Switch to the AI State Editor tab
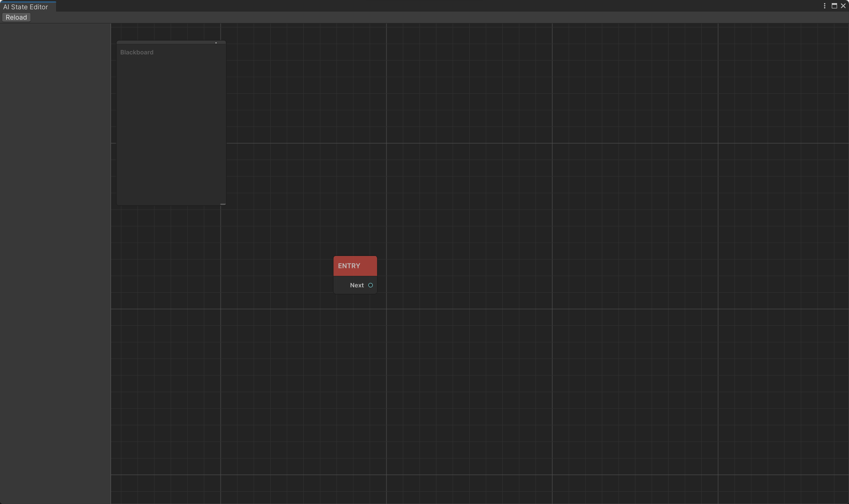Viewport: 849px width, 504px height. click(26, 7)
